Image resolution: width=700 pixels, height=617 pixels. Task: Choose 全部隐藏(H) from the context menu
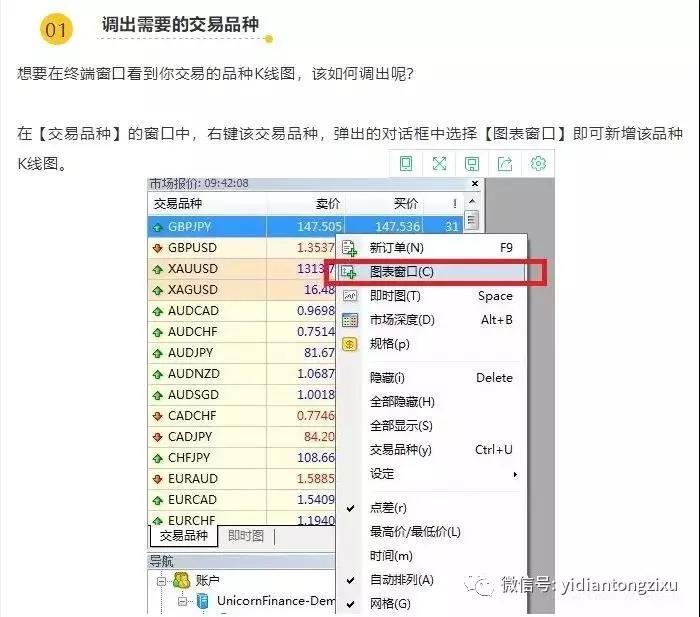pos(402,402)
